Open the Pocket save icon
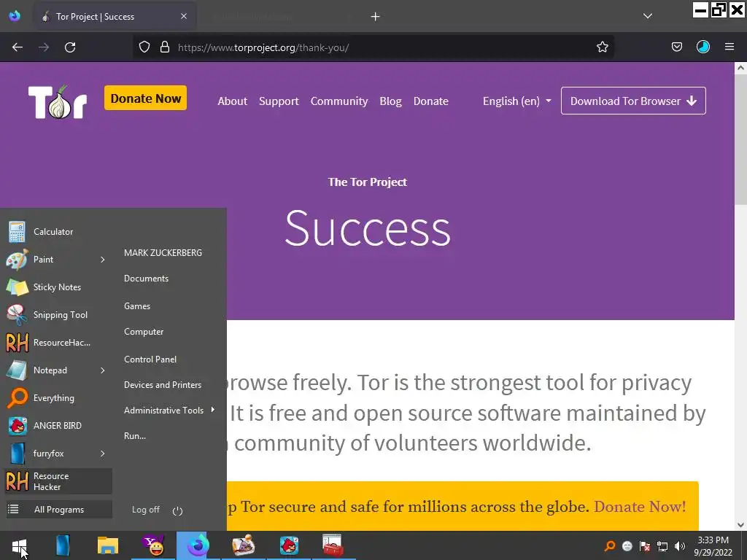747x560 pixels. pyautogui.click(x=676, y=47)
